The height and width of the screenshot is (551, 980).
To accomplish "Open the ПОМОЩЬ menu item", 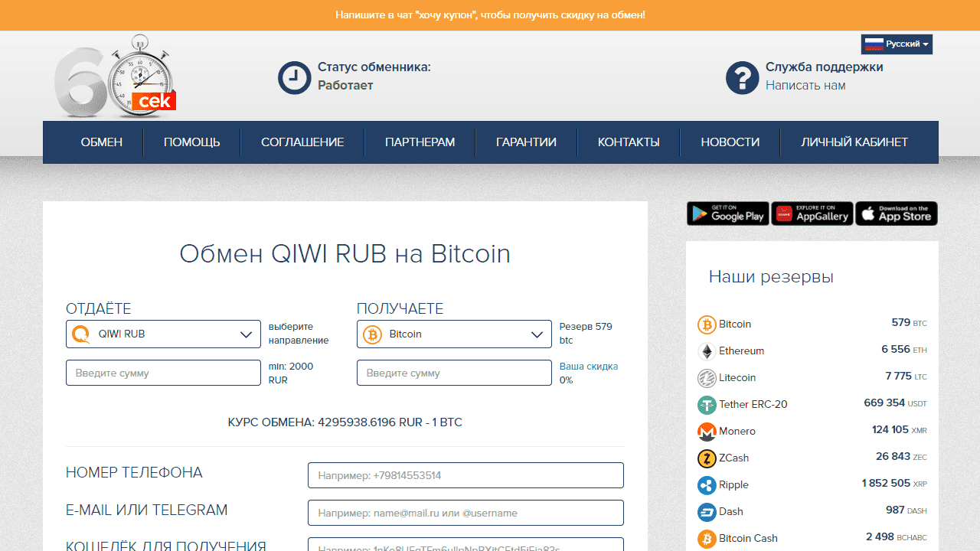I will coord(191,142).
